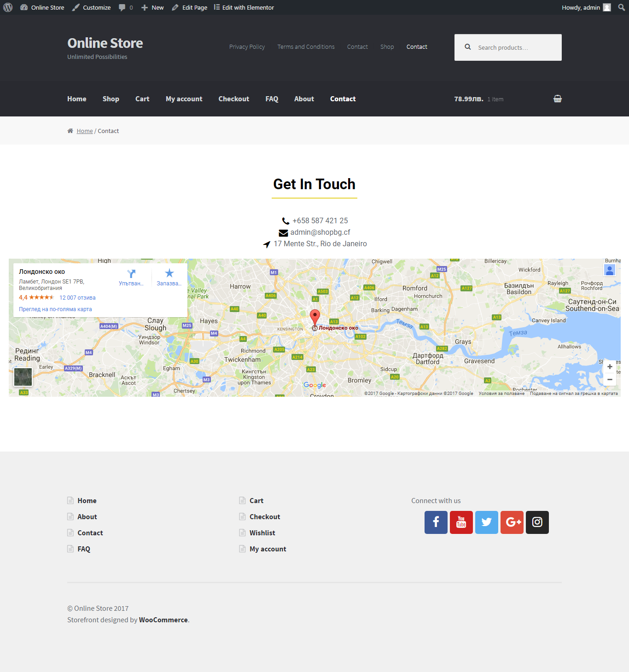Viewport: 629px width, 672px height.
Task: Click the envelope icon beside email
Action: (283, 233)
